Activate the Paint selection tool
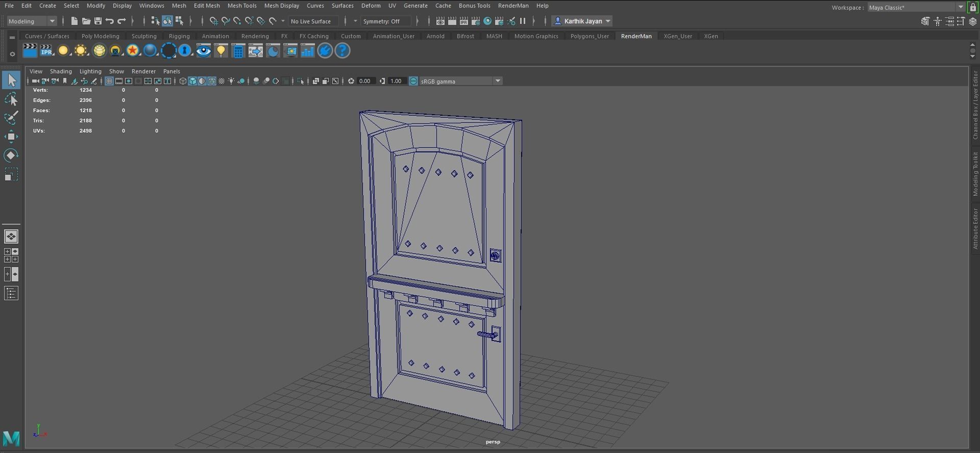Viewport: 980px width, 453px height. click(x=11, y=118)
